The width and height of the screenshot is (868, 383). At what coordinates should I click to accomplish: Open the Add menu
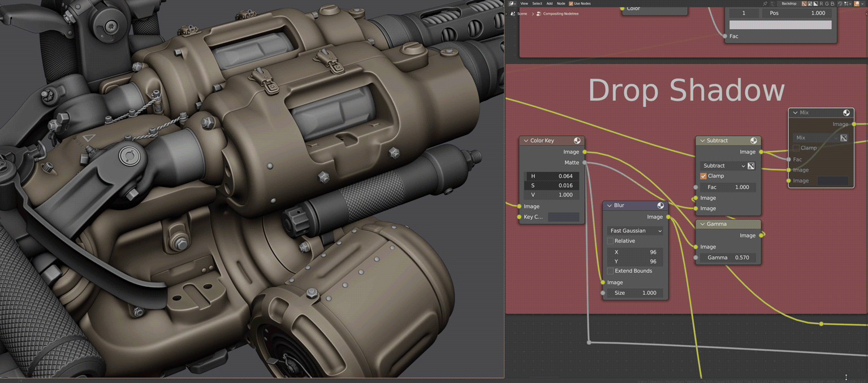[x=549, y=3]
